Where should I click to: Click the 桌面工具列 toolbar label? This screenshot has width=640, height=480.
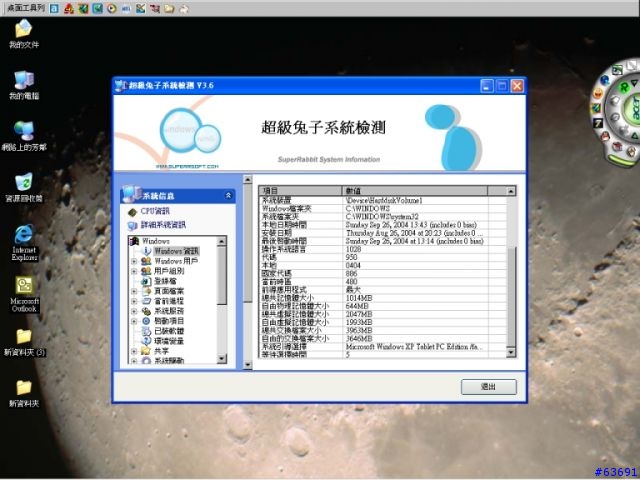point(26,8)
